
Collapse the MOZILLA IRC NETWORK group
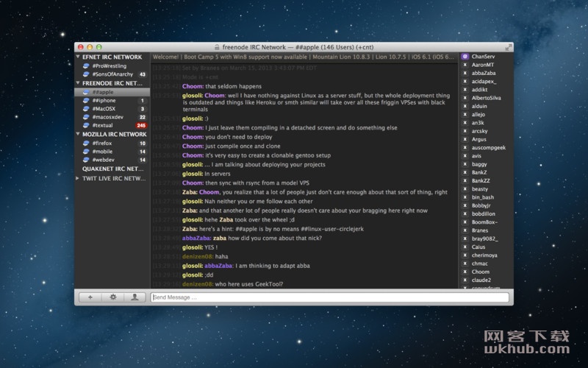pyautogui.click(x=78, y=134)
